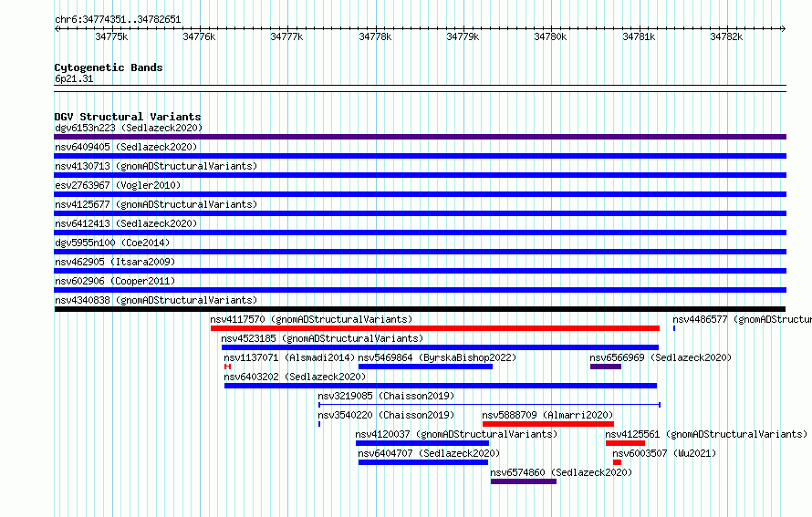Select the nsv6409405 (Sedlazeck2020) variant label
This screenshot has height=517, width=812.
click(x=126, y=147)
